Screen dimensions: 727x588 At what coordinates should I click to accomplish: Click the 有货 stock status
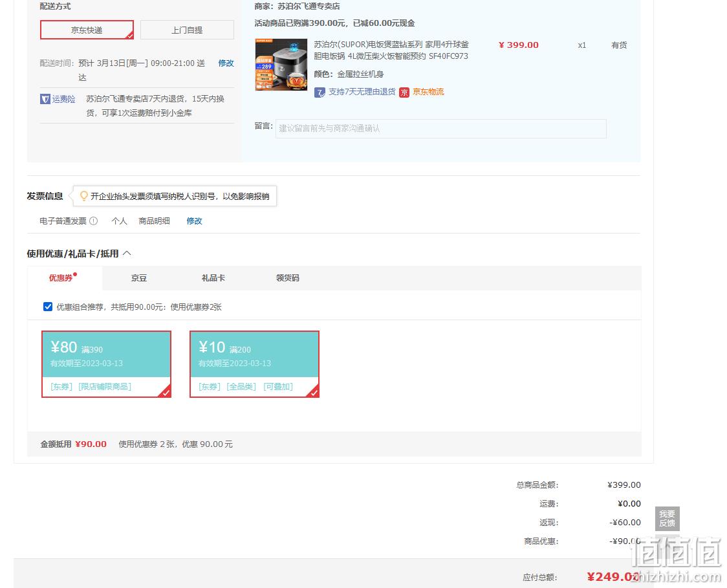click(619, 45)
